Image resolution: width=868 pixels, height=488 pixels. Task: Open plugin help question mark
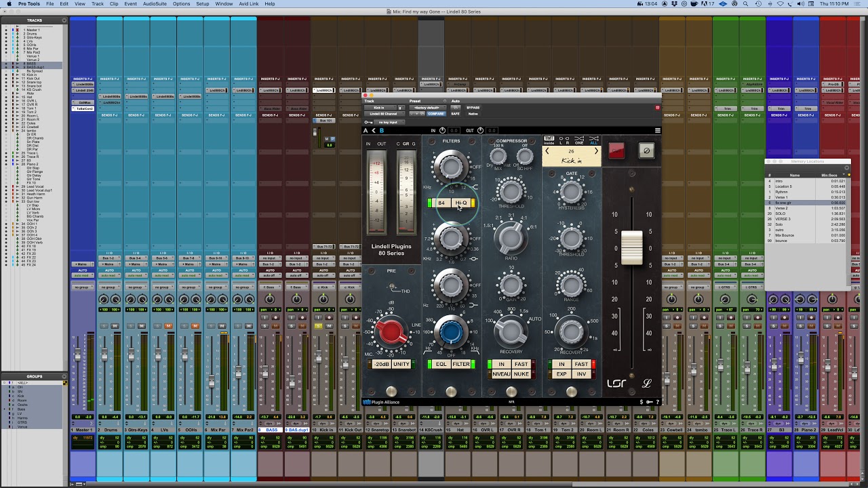point(657,402)
